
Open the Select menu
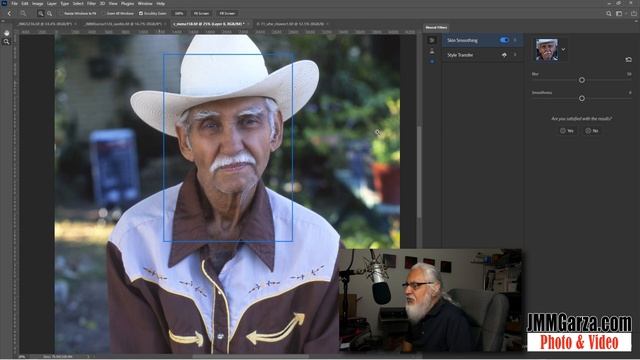coord(78,3)
